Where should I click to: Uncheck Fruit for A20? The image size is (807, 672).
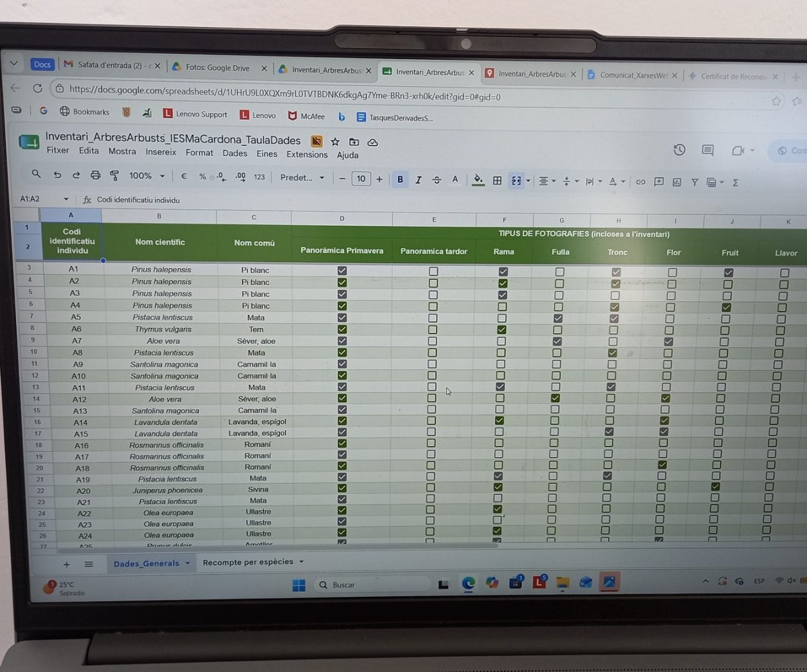(x=716, y=487)
